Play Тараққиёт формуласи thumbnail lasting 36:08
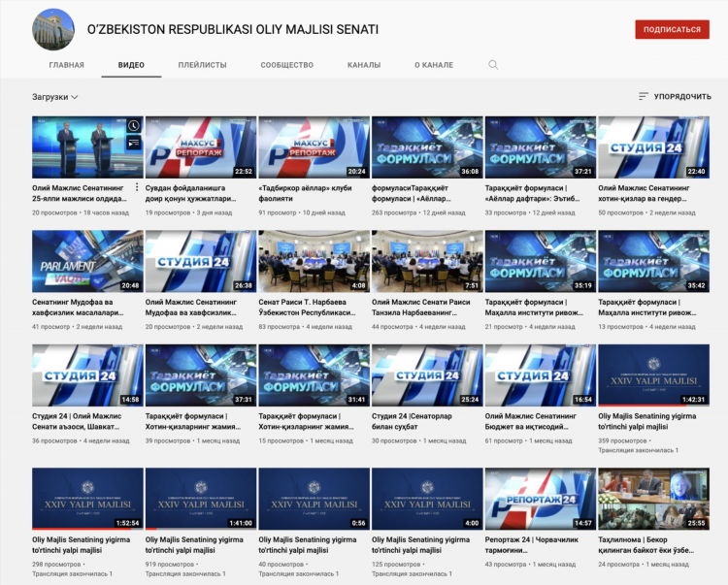 point(427,147)
